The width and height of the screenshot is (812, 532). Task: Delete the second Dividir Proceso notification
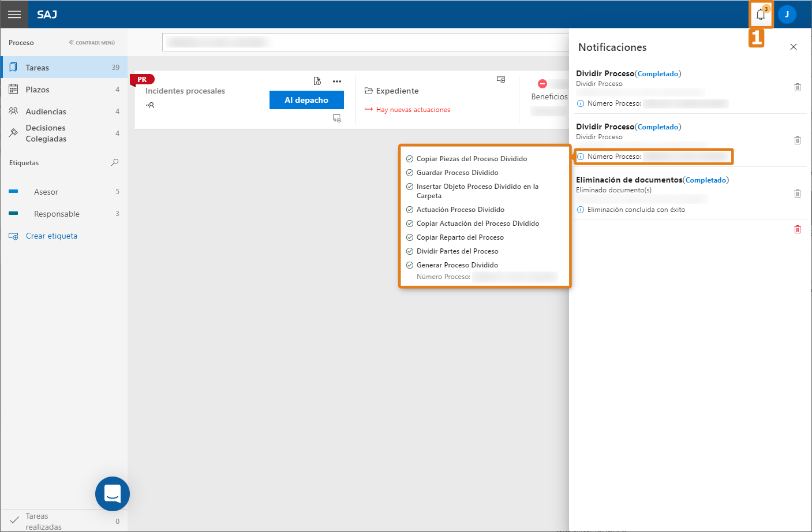point(798,140)
